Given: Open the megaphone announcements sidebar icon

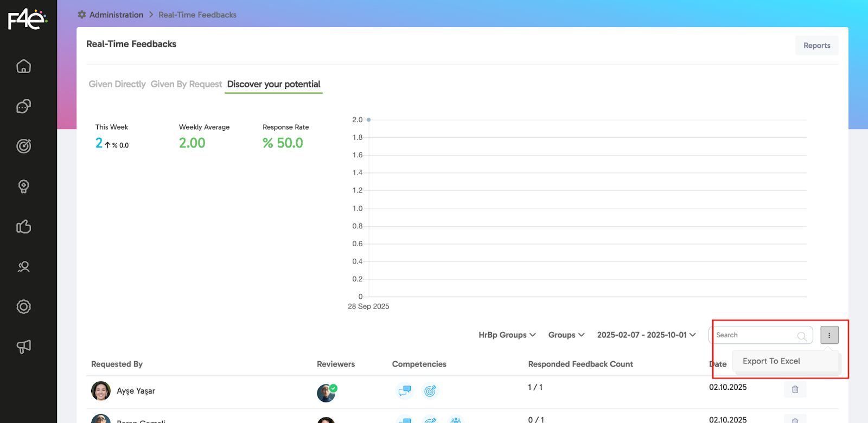Looking at the screenshot, I should [x=23, y=347].
